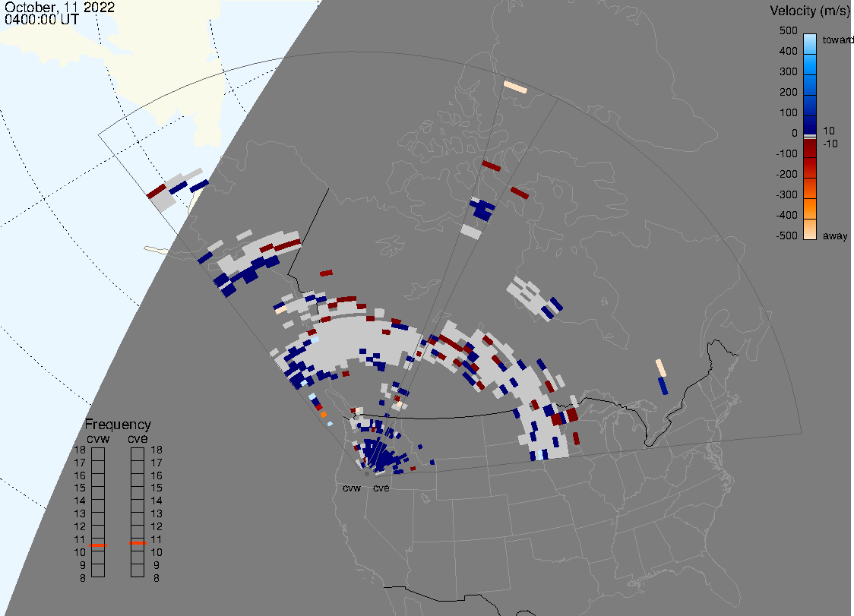This screenshot has width=854, height=616.
Task: Click the -10 threshold label beside the color bar
Action: (x=830, y=144)
